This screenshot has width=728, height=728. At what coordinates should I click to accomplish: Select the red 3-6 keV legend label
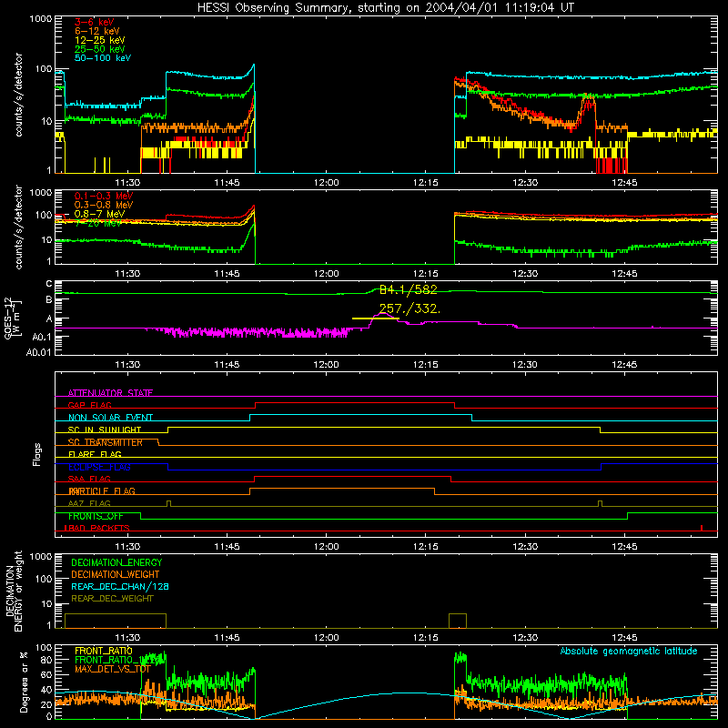click(95, 22)
